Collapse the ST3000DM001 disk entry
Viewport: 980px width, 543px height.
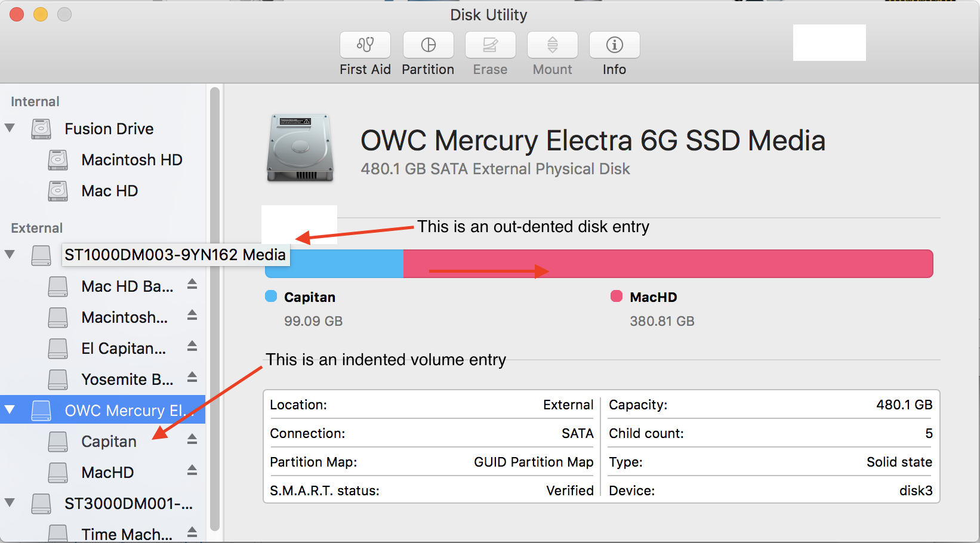pyautogui.click(x=10, y=503)
